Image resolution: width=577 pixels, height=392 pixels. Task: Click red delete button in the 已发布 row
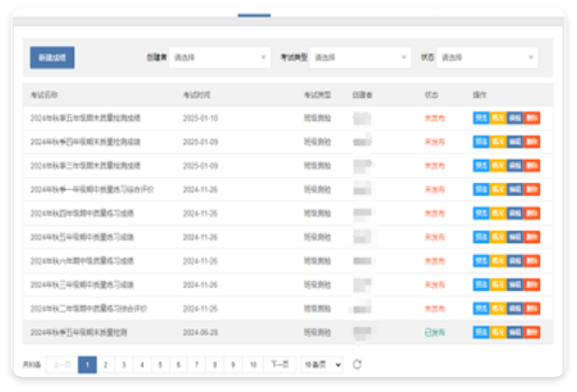tap(532, 333)
